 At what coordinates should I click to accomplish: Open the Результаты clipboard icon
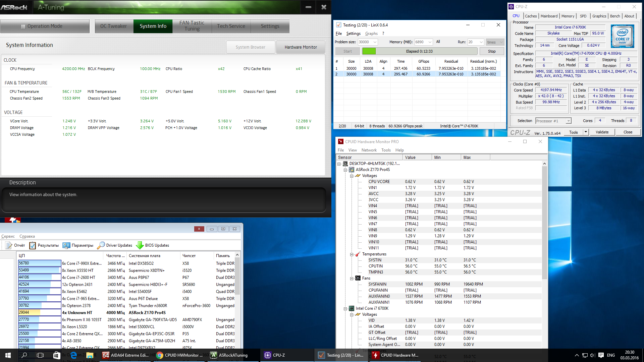click(33, 245)
